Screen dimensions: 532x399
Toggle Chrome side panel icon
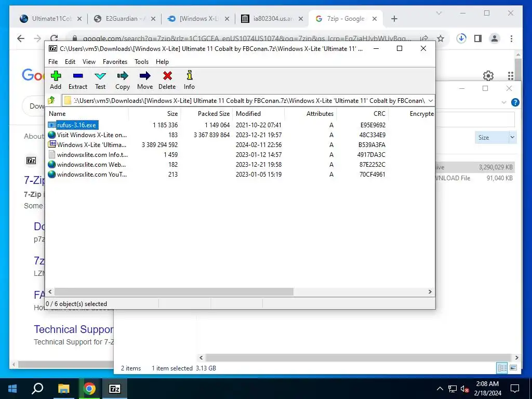point(478,38)
